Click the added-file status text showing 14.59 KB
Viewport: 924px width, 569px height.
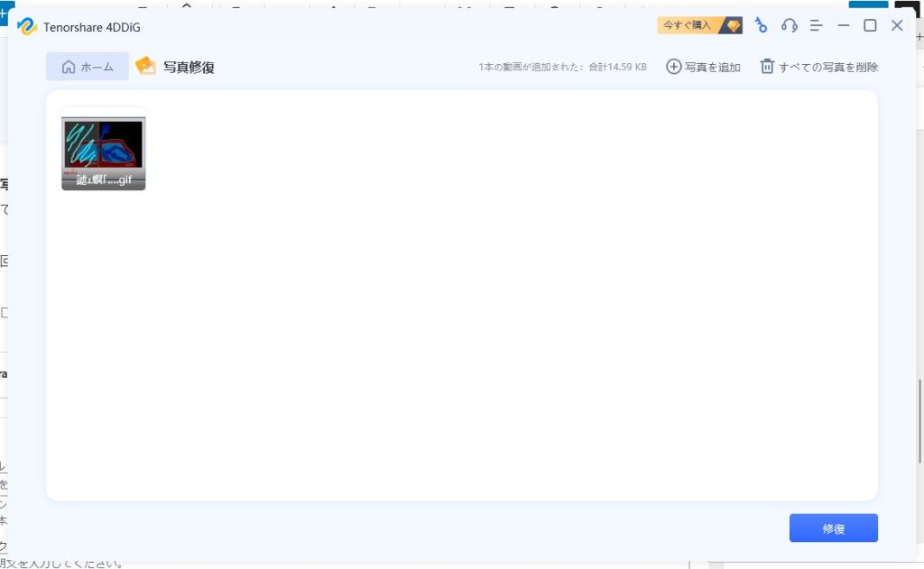[562, 67]
